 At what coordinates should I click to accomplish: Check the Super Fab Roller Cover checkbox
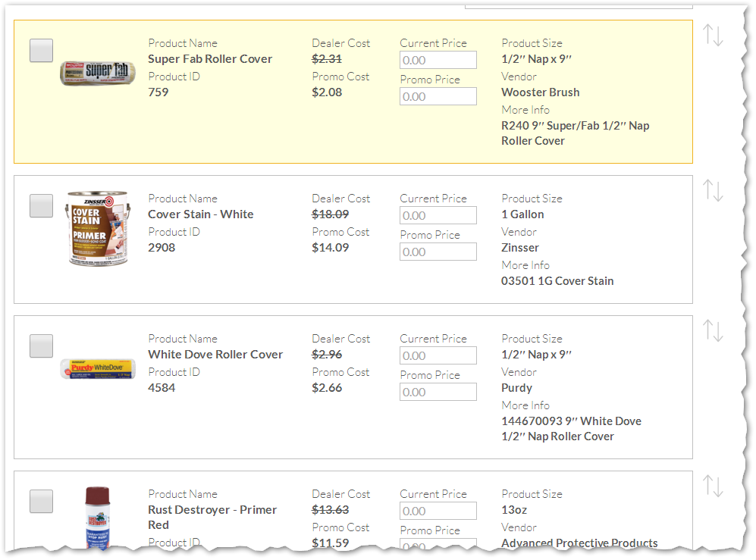tap(42, 51)
